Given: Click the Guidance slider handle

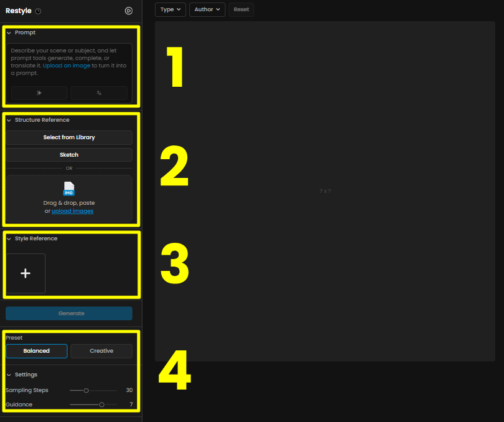Looking at the screenshot, I should [x=102, y=405].
